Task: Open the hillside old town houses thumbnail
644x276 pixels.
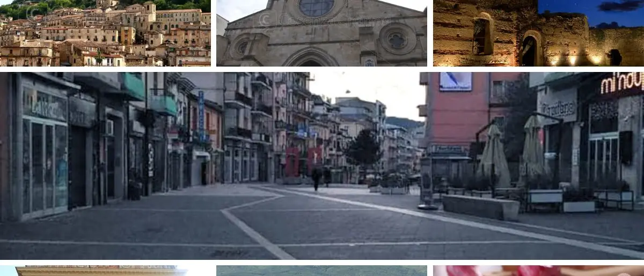Action: pyautogui.click(x=105, y=33)
